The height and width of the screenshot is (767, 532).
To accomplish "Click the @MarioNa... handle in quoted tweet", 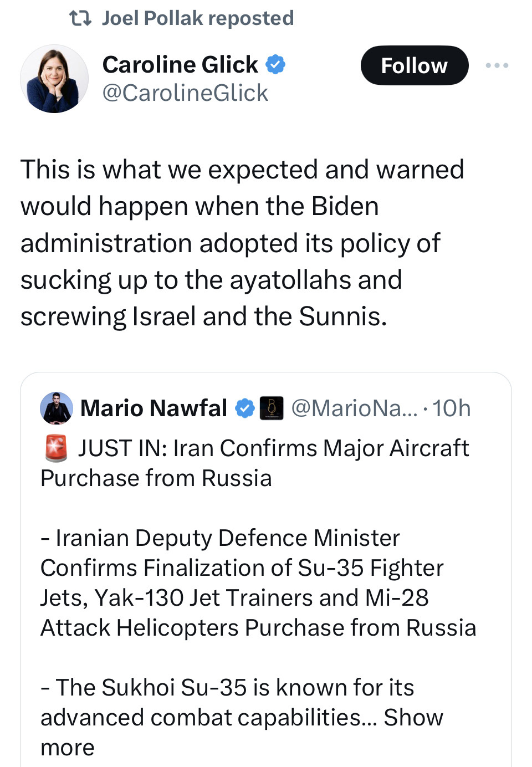I will coord(355,408).
